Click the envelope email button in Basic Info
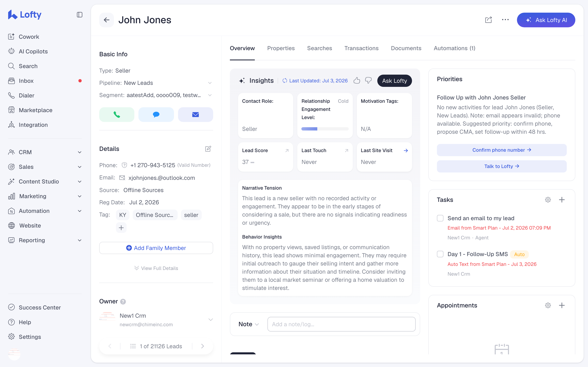The height and width of the screenshot is (367, 588). pyautogui.click(x=195, y=115)
